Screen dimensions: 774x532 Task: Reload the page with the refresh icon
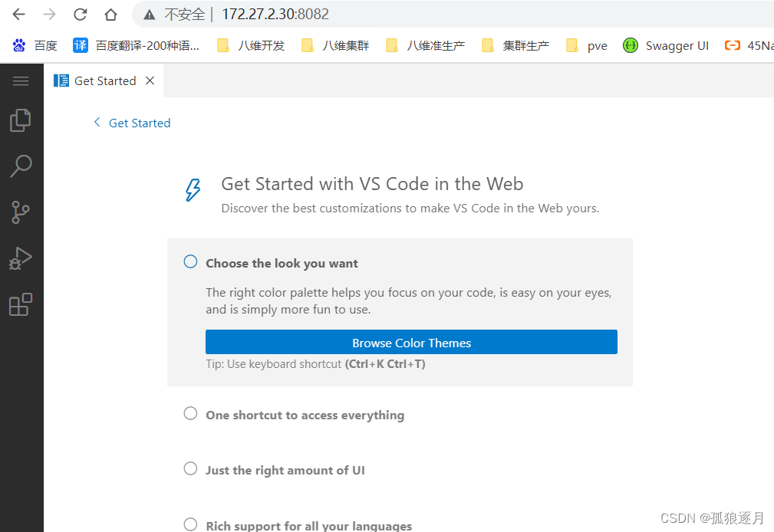pyautogui.click(x=80, y=14)
